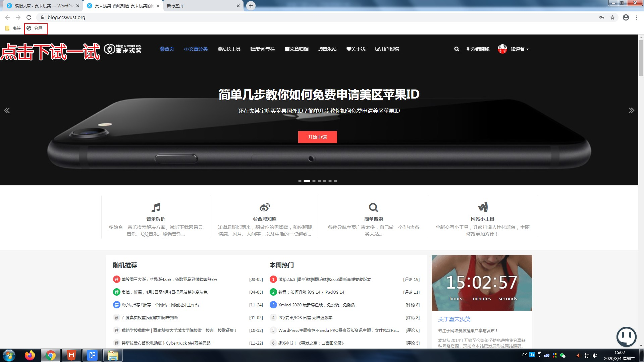Go to next carousel slide arrow
Viewport: 644px width, 362px height.
point(631,110)
